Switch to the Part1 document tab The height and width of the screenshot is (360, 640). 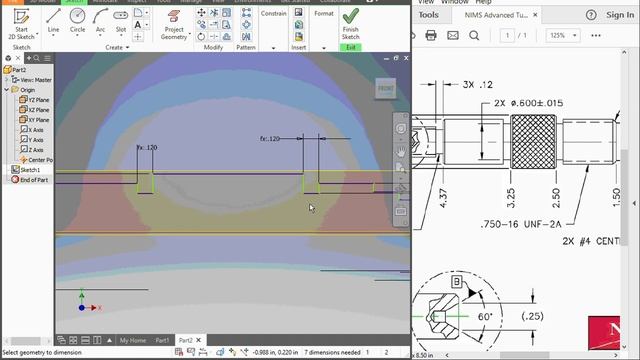coord(162,340)
